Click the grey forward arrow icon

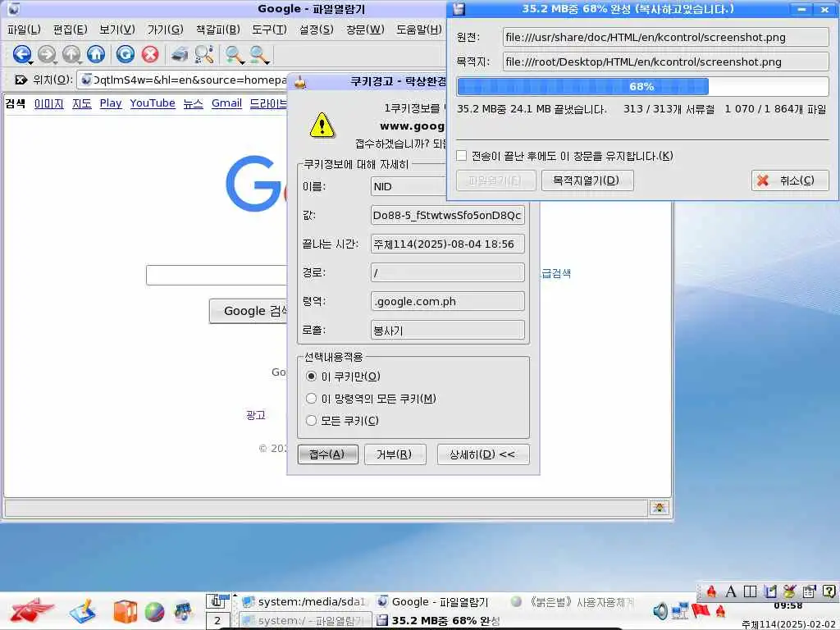click(x=46, y=53)
